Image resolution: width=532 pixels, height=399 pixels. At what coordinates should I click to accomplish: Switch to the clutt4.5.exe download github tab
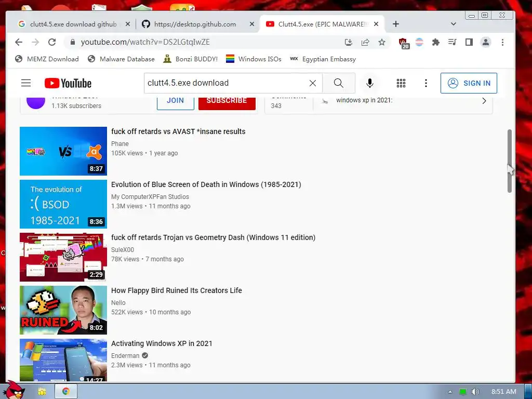[73, 24]
